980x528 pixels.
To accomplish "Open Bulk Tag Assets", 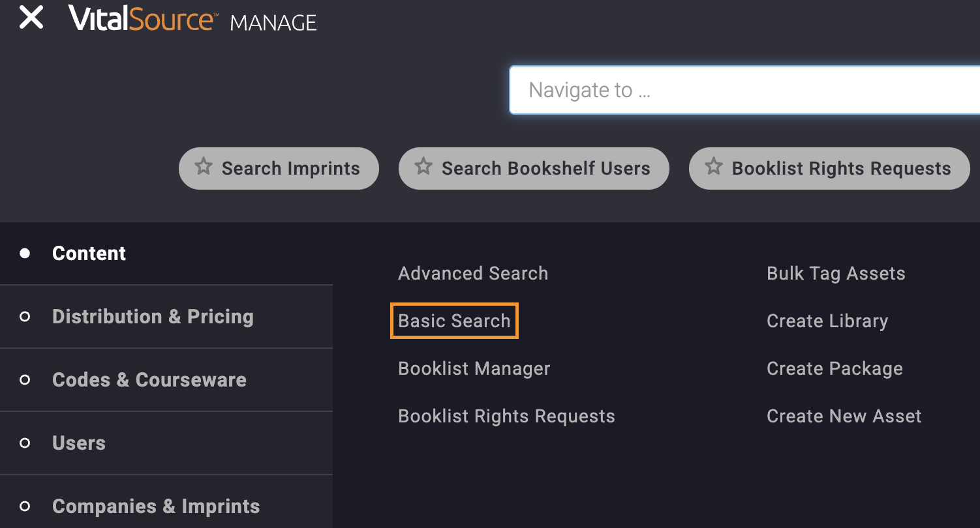I will coord(836,273).
